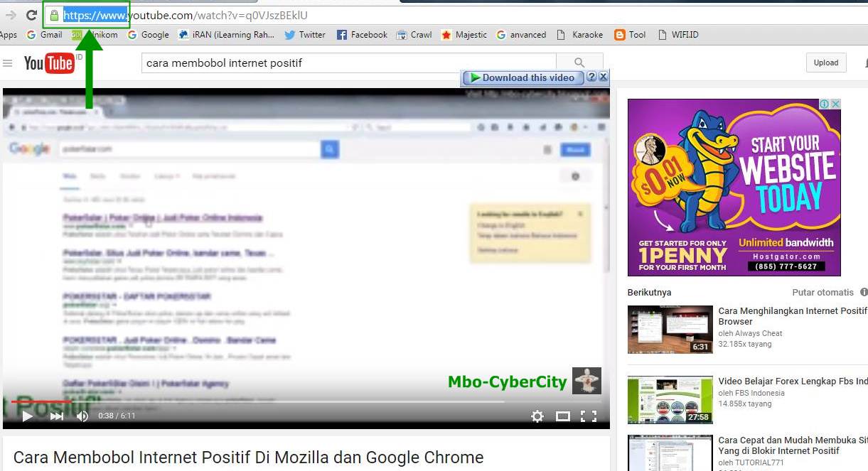Open the Unikom bookmark

pos(95,34)
